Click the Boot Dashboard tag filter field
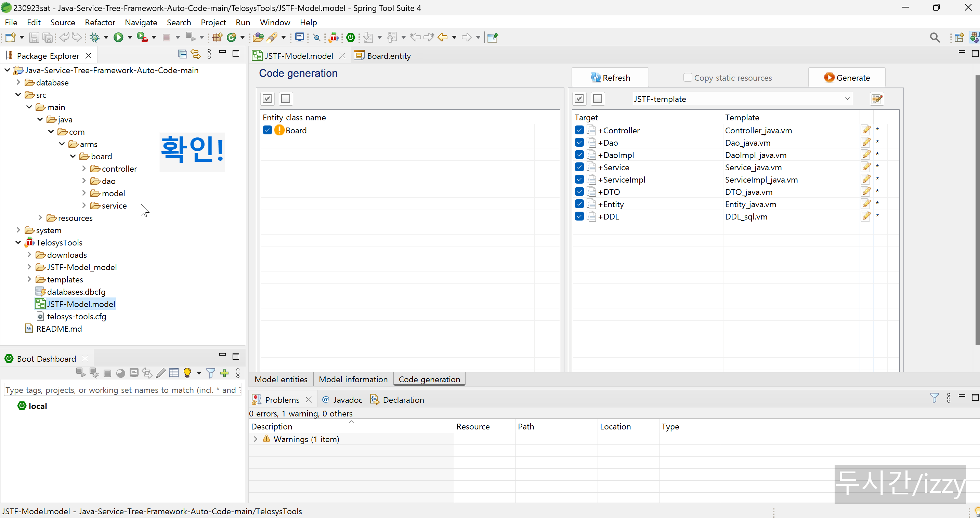Image resolution: width=980 pixels, height=518 pixels. pyautogui.click(x=122, y=390)
